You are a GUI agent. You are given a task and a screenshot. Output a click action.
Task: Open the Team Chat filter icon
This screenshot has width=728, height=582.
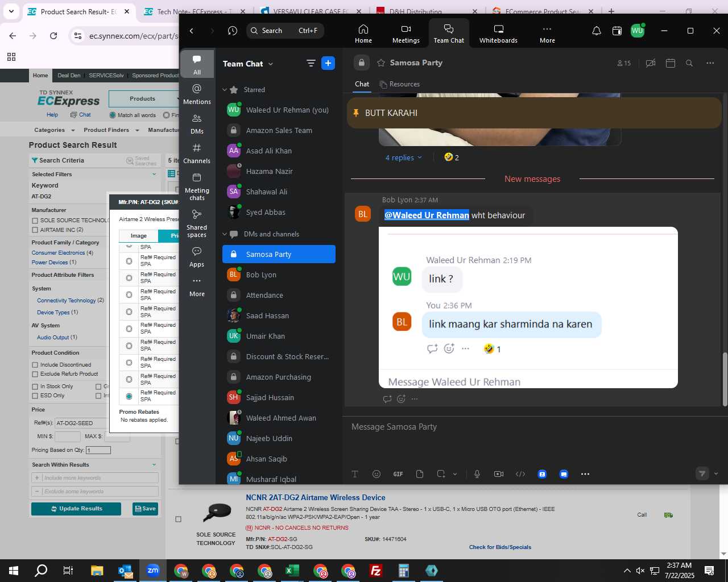[x=311, y=63]
